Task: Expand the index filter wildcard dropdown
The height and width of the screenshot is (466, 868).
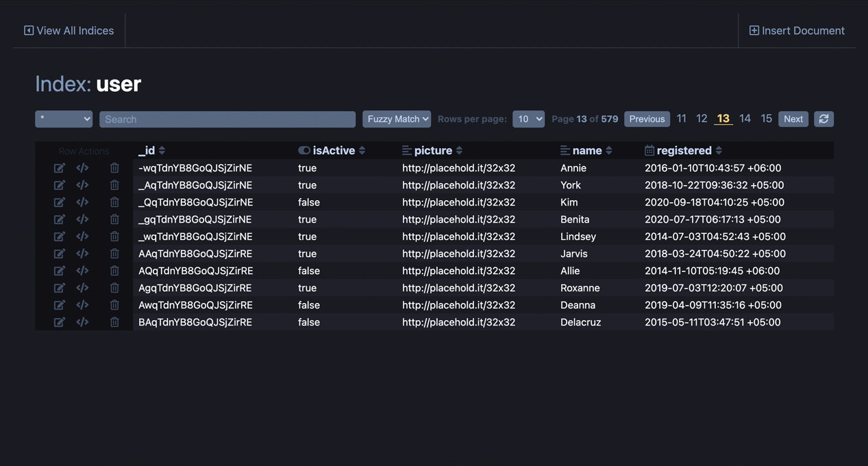Action: coord(63,118)
